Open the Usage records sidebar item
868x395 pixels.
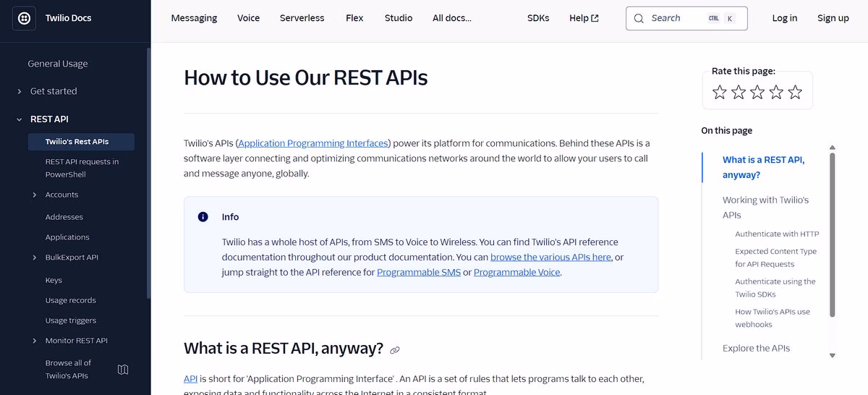[x=70, y=300]
